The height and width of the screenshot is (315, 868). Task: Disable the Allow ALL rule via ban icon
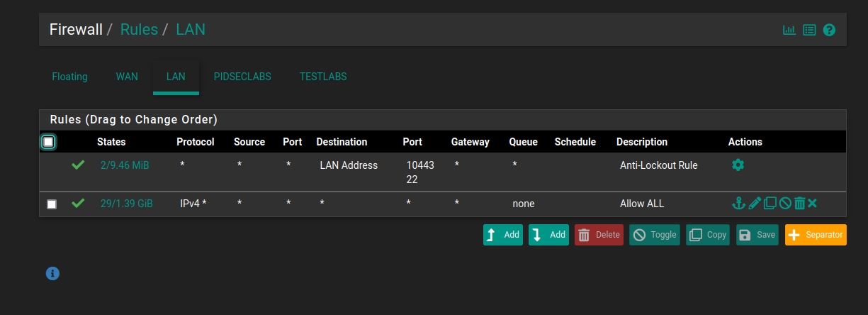tap(785, 204)
